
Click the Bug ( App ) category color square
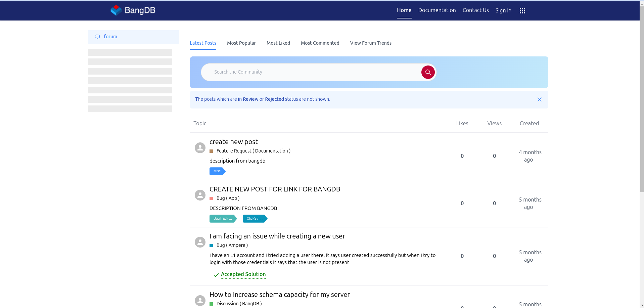tap(211, 199)
